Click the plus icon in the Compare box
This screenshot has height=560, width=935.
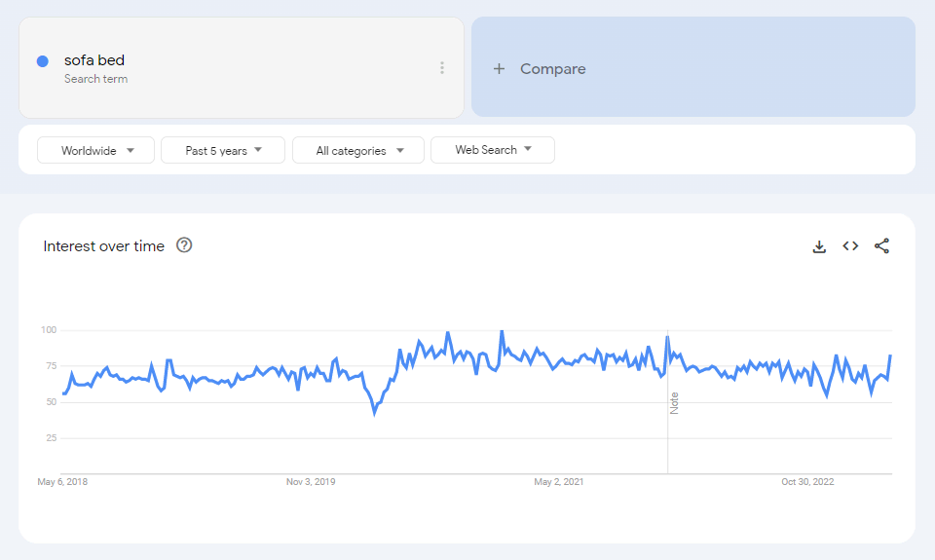click(499, 69)
